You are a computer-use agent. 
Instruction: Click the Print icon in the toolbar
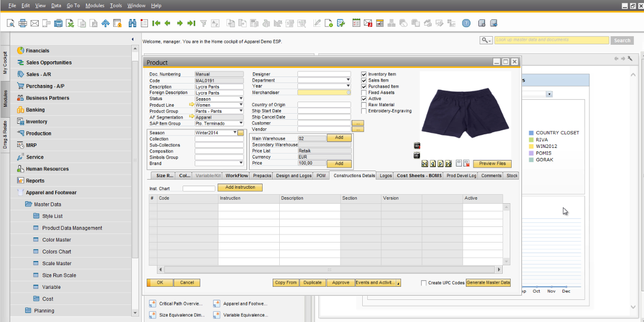click(23, 23)
